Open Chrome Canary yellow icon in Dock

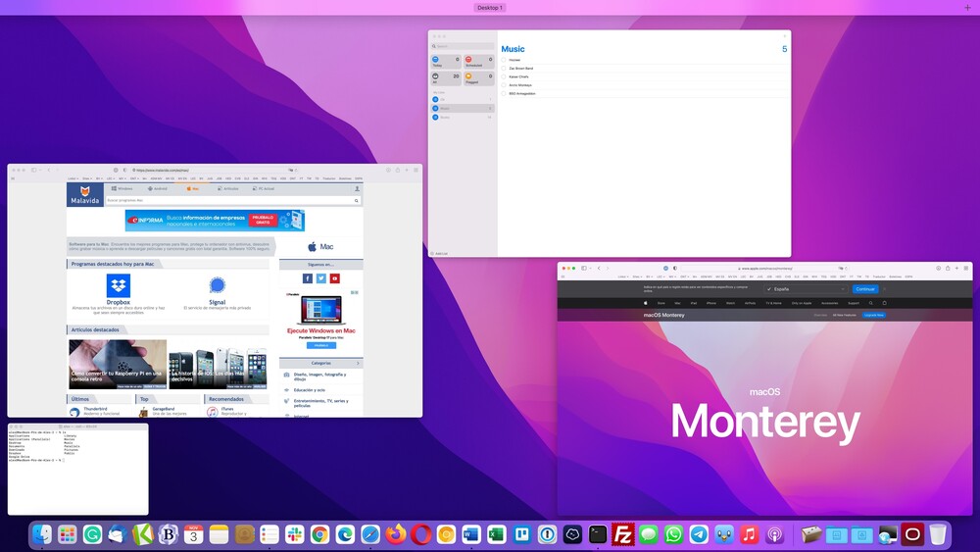[x=446, y=534]
